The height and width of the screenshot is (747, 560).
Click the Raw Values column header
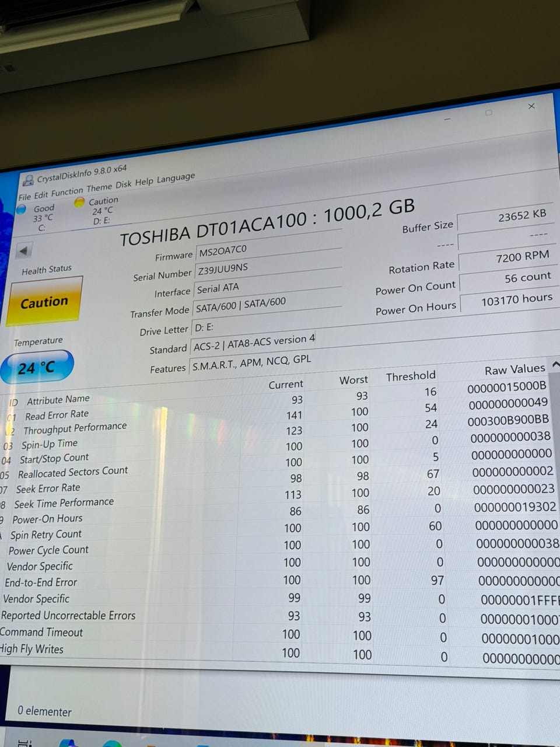514,369
